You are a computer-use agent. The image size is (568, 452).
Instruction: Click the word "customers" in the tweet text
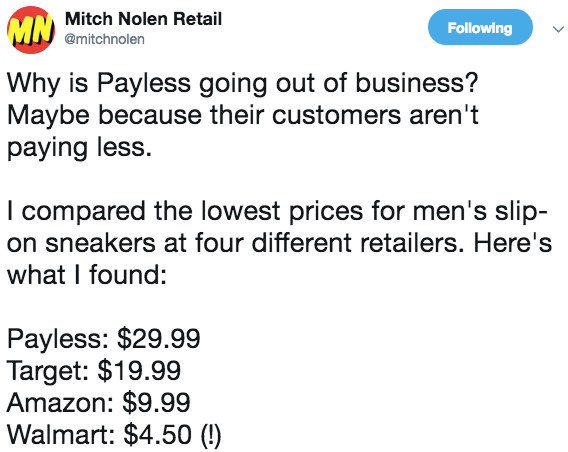coord(337,116)
